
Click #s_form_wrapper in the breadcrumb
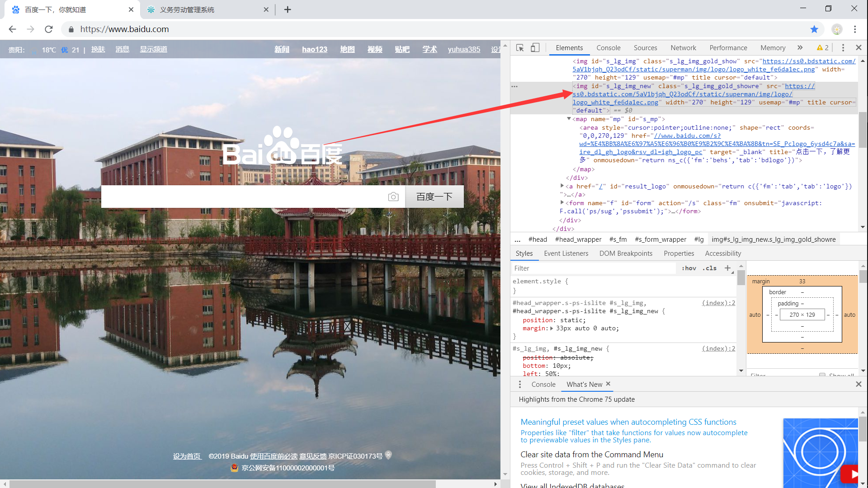click(660, 239)
